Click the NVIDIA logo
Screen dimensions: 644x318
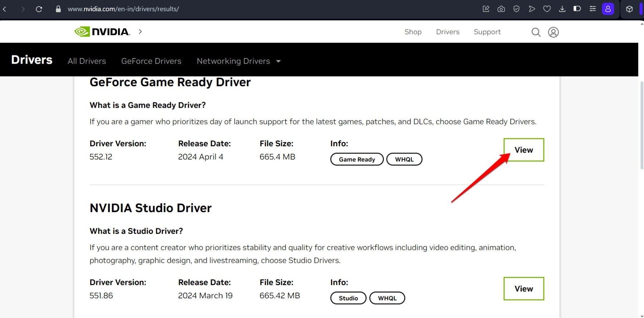102,32
